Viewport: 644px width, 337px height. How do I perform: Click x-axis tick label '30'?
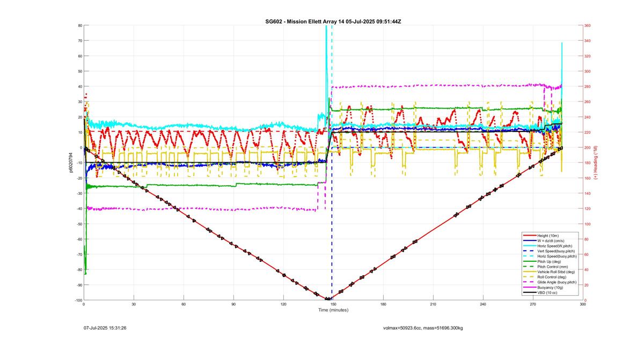[x=134, y=304]
